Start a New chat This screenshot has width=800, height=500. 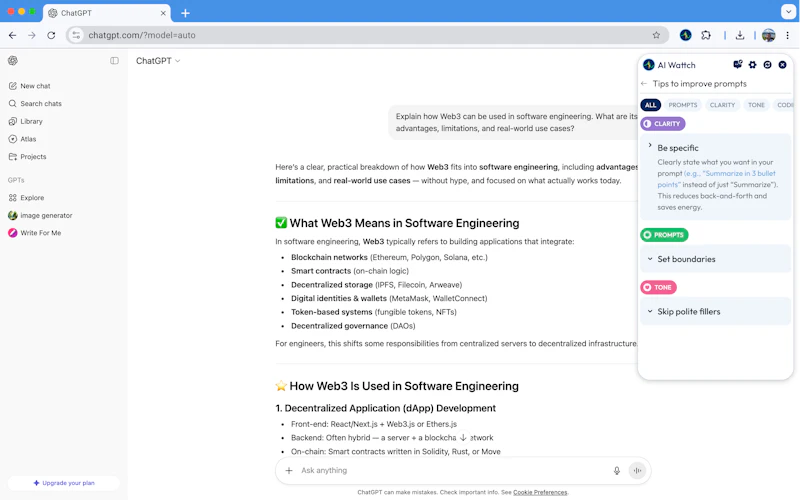click(30, 86)
